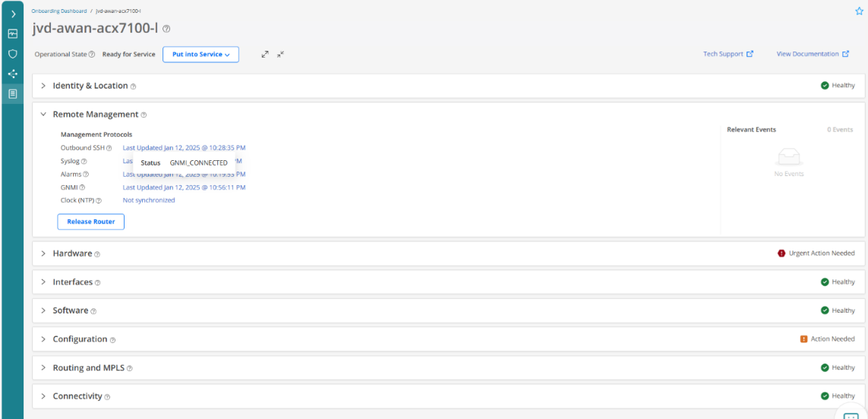
Task: Go to Onboarding Dashboard breadcrumb
Action: [59, 11]
